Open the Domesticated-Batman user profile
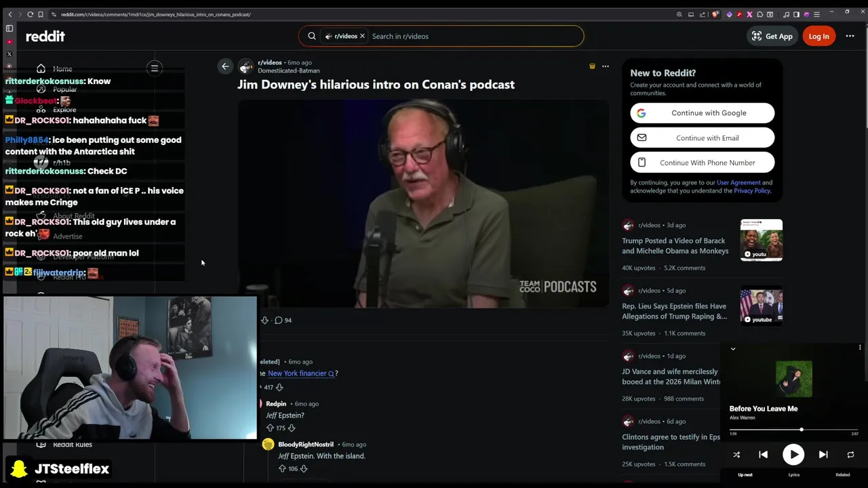This screenshot has height=488, width=868. point(288,70)
